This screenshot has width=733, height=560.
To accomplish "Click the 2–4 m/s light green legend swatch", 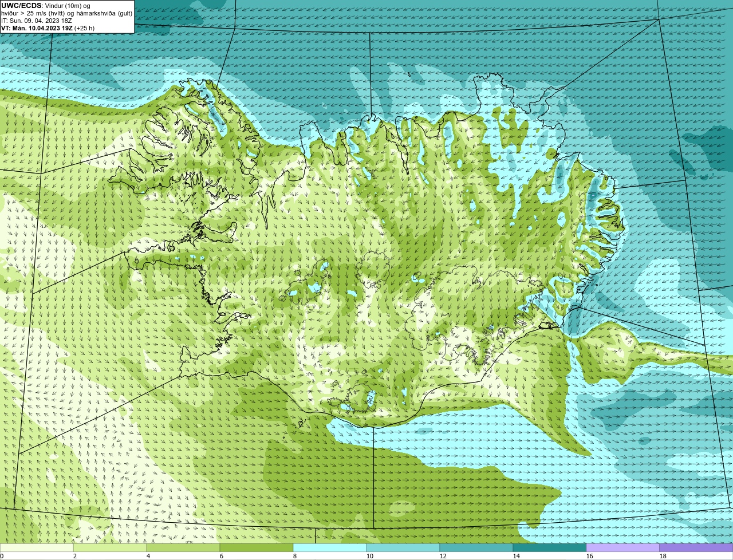I will (x=110, y=547).
